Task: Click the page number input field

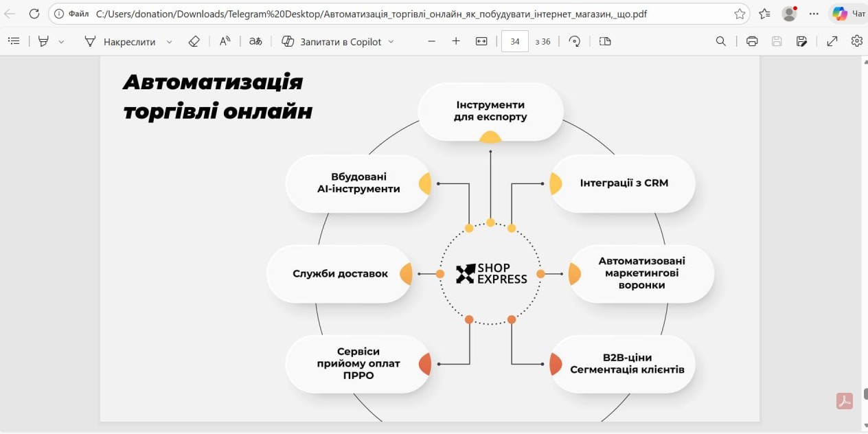Action: (x=515, y=41)
